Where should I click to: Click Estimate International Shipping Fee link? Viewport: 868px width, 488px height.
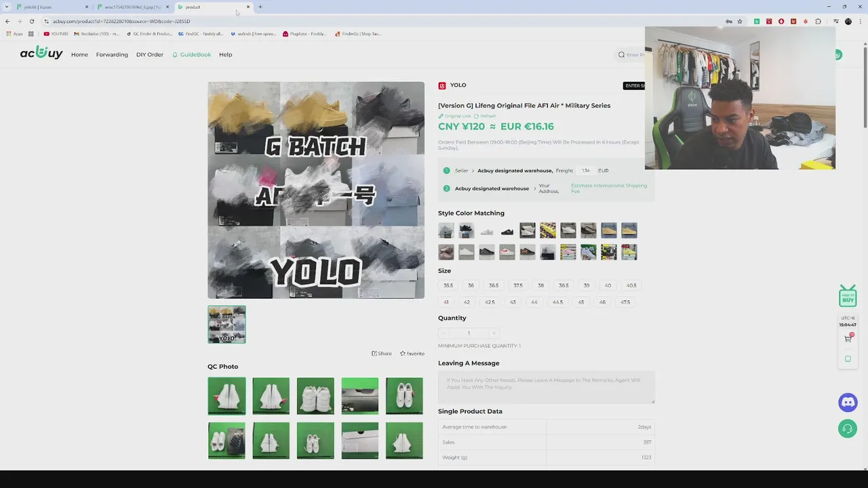(609, 188)
